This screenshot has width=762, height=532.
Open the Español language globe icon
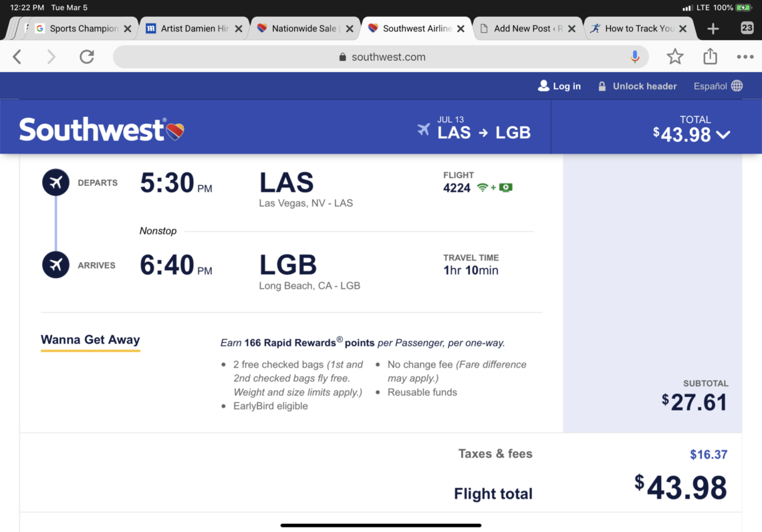(736, 86)
